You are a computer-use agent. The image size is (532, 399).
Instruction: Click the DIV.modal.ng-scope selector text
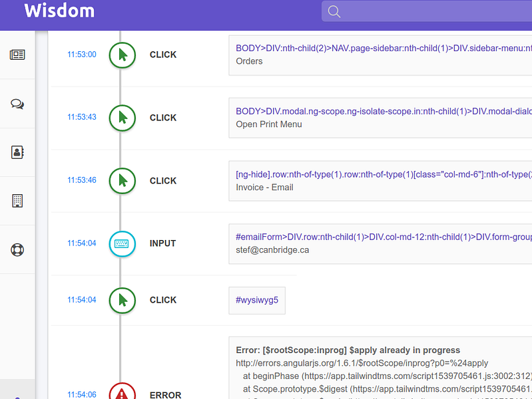384,112
